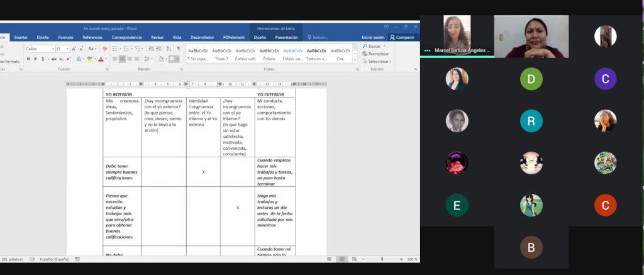This screenshot has width=644, height=275.
Task: Click the spelling check icon in the status bar
Action: (x=32, y=259)
